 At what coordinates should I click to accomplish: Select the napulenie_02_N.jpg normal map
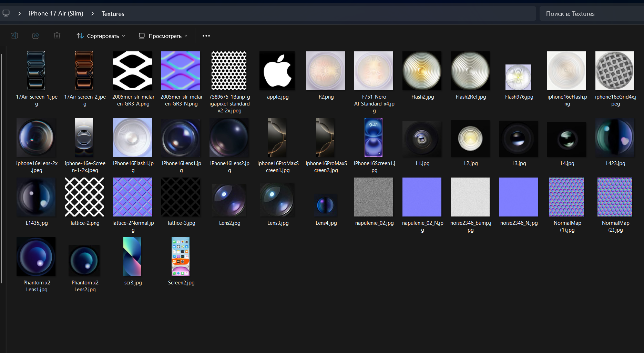(x=422, y=197)
